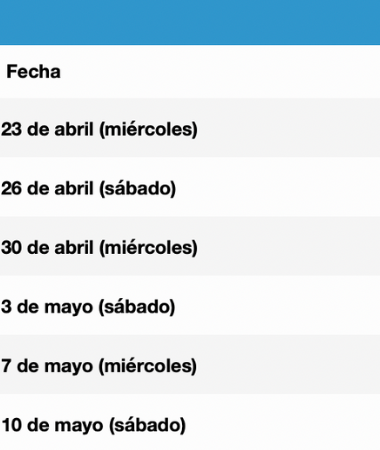The width and height of the screenshot is (380, 450).
Task: Click (sábado) in the 10 de mayo row
Action: coord(147,426)
